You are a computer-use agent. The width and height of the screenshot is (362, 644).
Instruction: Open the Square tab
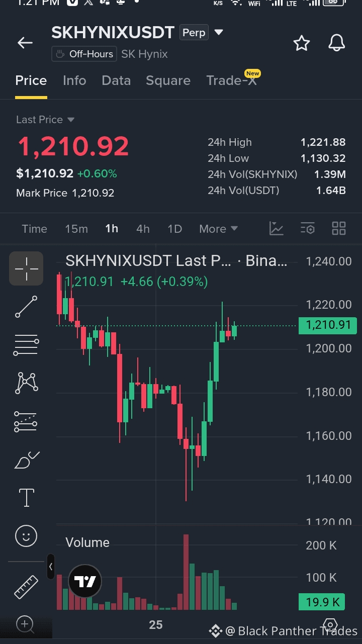click(168, 80)
